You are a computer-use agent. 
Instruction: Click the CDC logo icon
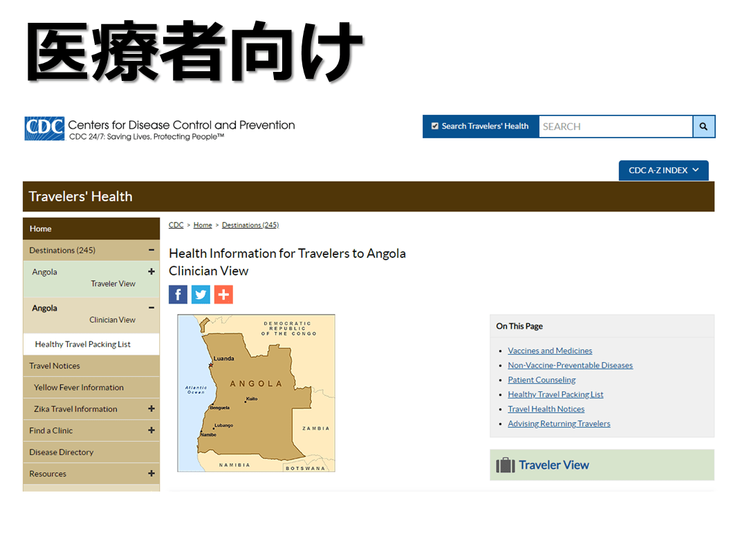[x=44, y=129]
